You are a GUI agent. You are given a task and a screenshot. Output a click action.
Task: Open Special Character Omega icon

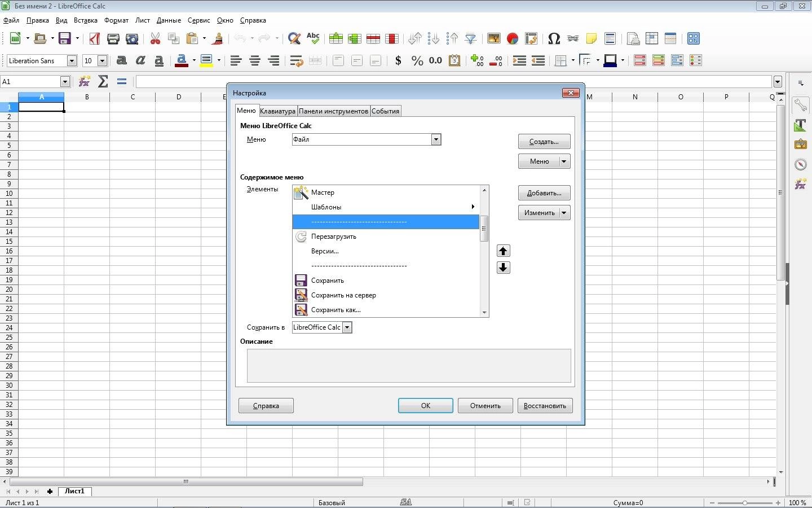click(x=554, y=38)
